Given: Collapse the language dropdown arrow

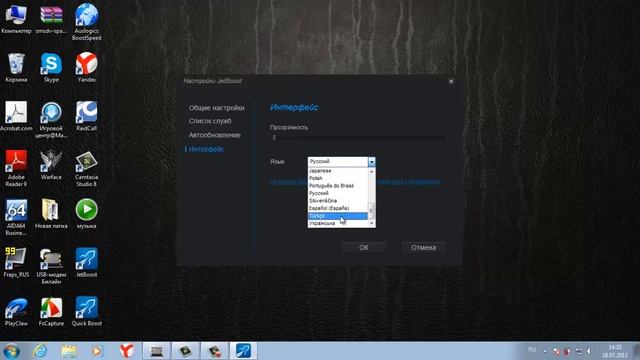Looking at the screenshot, I should click(371, 162).
